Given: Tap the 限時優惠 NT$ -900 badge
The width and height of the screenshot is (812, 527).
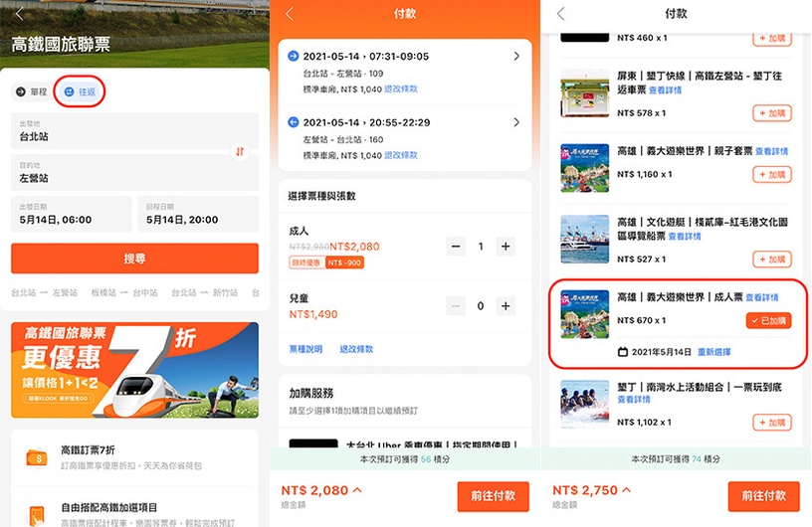Looking at the screenshot, I should [x=326, y=263].
